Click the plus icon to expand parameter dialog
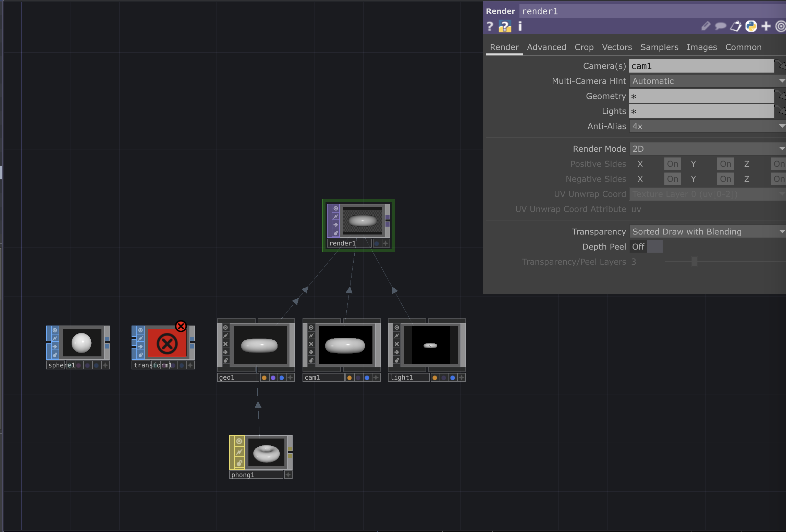Image resolution: width=786 pixels, height=532 pixels. coord(766,26)
